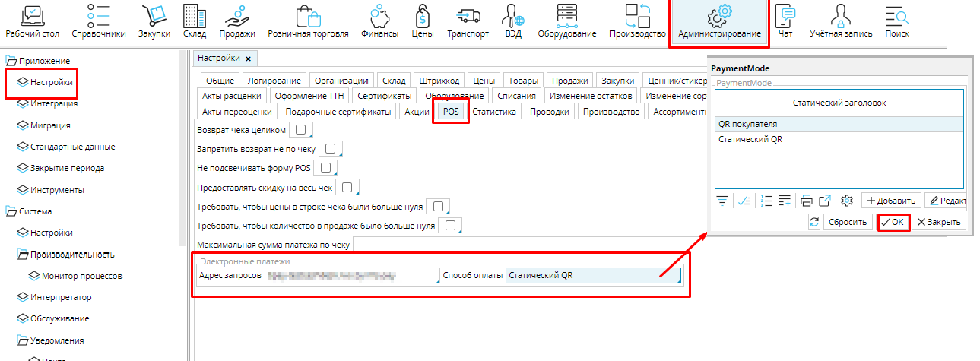Image resolution: width=980 pixels, height=361 pixels.
Task: Enable the Возврат чека целиком checkbox
Action: tap(303, 130)
